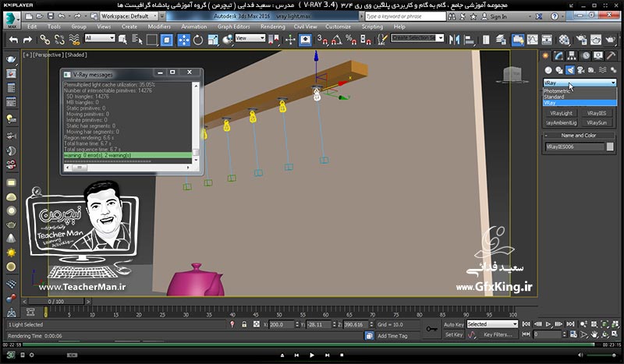Open the selection filter All dropdown

[100, 38]
